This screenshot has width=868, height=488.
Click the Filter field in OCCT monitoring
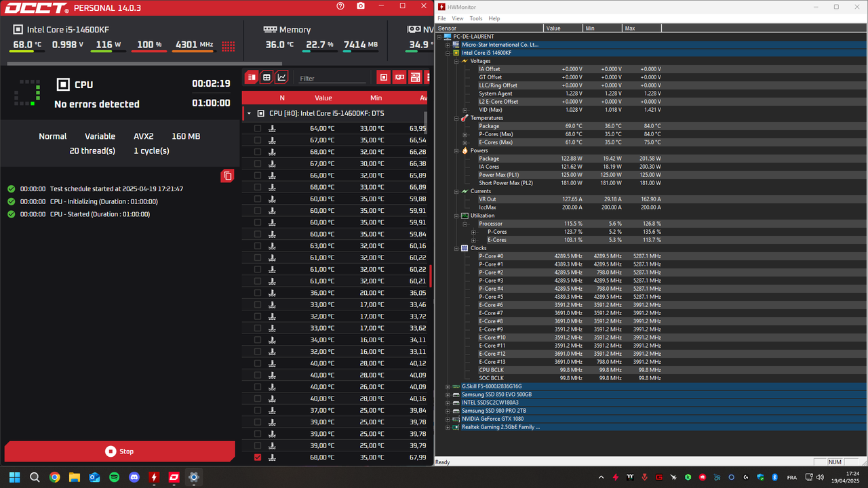tap(332, 79)
